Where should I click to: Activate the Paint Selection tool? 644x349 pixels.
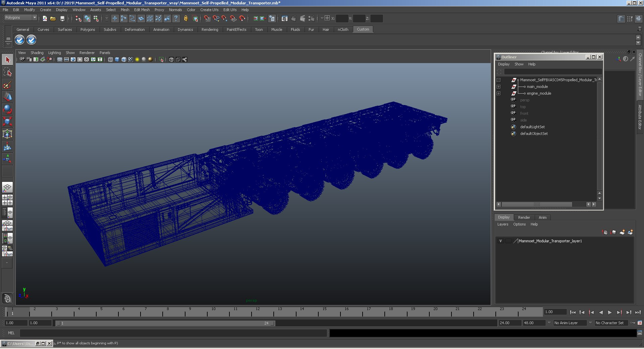(7, 84)
